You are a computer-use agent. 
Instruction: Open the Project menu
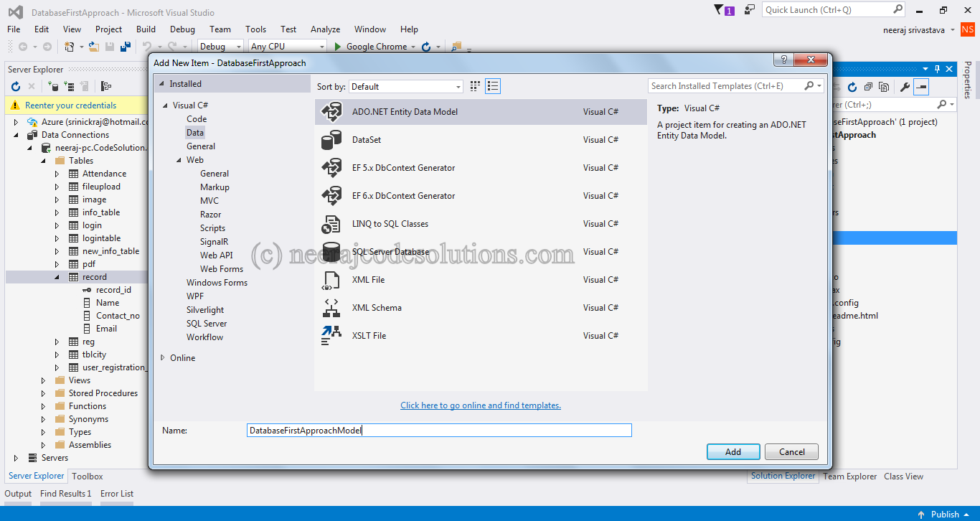108,29
